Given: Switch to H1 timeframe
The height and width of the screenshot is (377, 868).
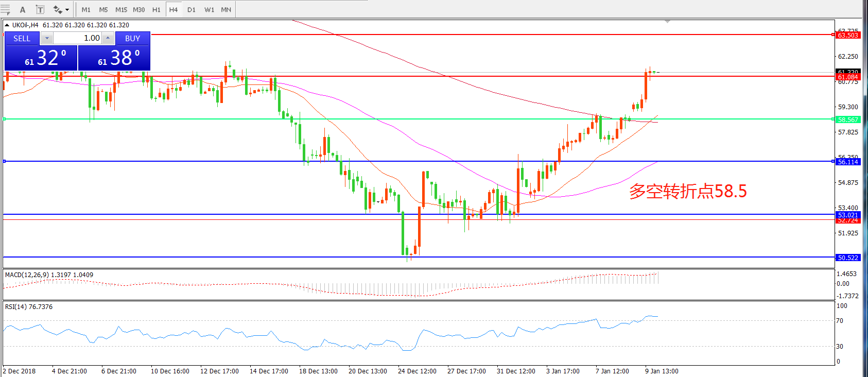Looking at the screenshot, I should click(156, 10).
